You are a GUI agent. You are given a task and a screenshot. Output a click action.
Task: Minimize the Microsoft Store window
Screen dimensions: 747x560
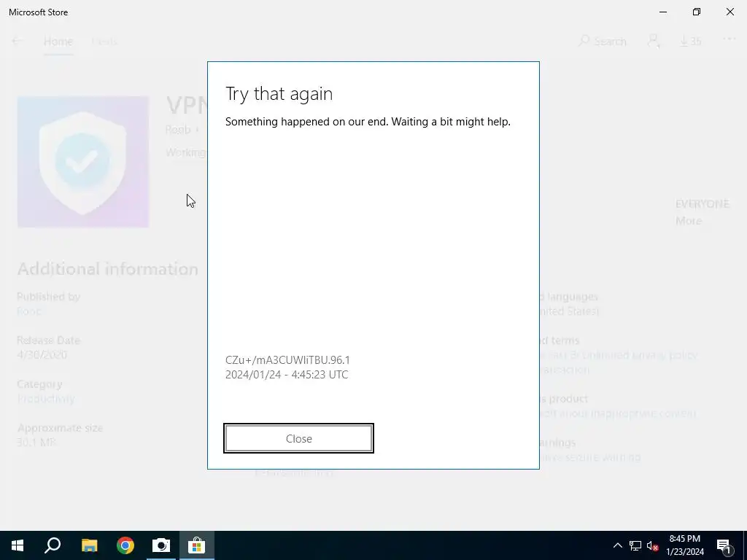tap(662, 12)
